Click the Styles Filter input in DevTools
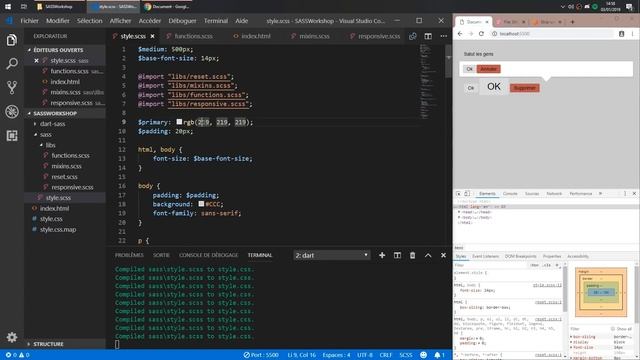The width and height of the screenshot is (640, 360). (491, 265)
